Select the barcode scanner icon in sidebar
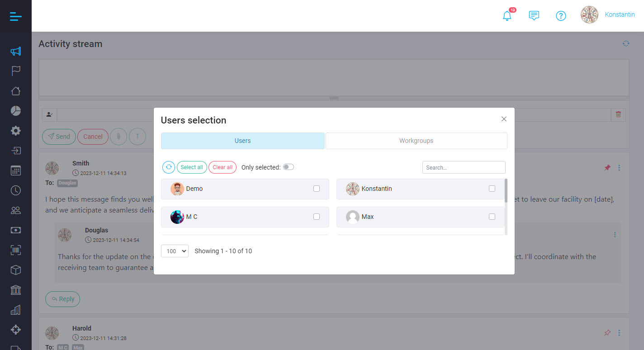This screenshot has width=644, height=350. (15, 250)
